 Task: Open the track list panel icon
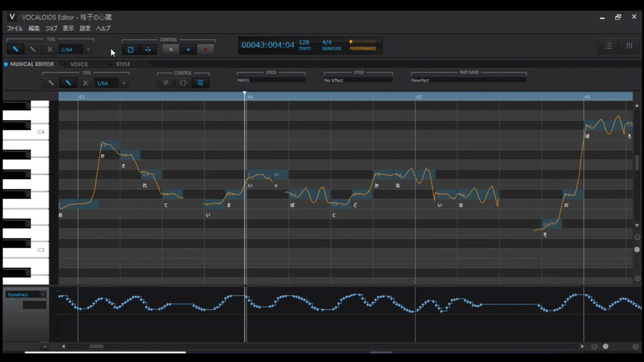(608, 46)
